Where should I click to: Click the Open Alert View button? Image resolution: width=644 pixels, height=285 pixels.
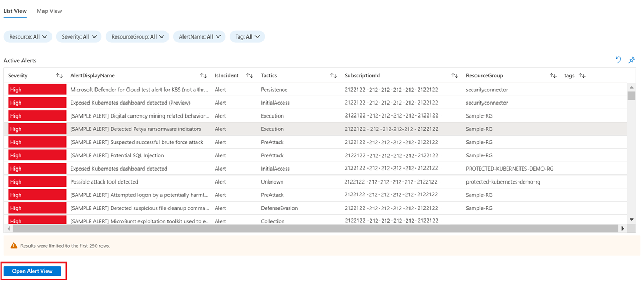(x=32, y=271)
